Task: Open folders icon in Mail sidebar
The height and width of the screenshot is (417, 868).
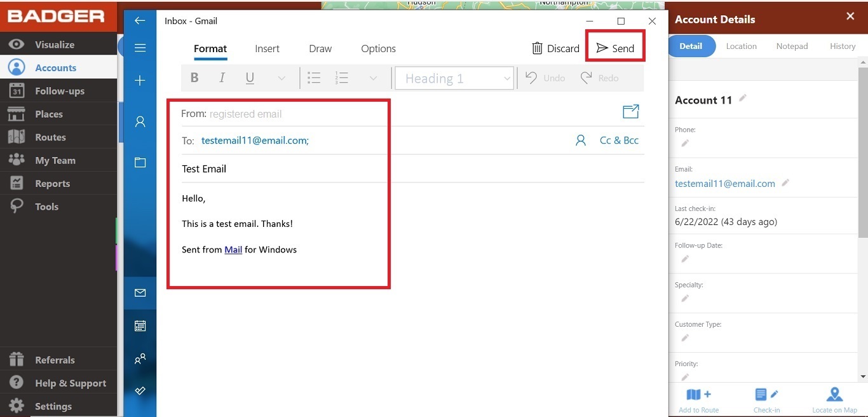Action: click(140, 163)
